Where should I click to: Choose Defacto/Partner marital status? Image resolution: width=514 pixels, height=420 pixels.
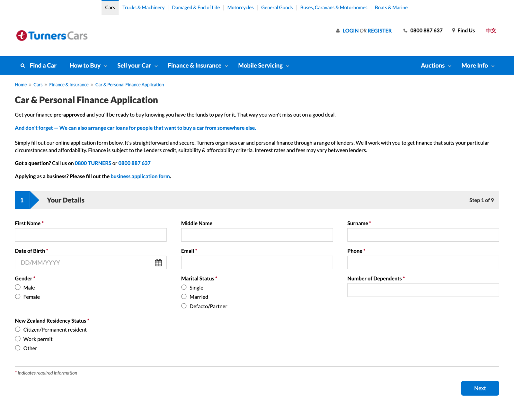coord(184,306)
